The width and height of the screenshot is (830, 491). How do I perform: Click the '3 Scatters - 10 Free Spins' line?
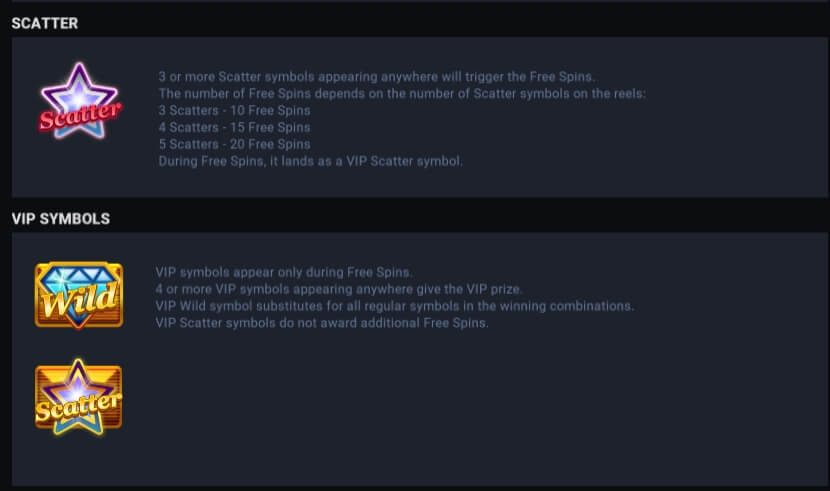(x=234, y=111)
